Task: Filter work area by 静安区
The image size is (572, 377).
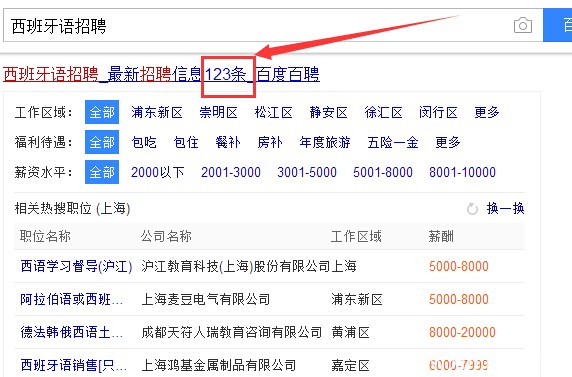Action: click(x=328, y=112)
